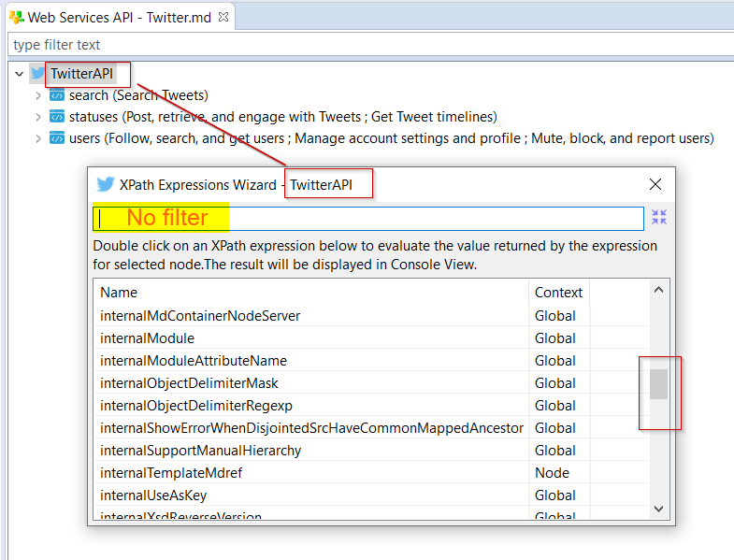
Task: Select the TwitterAPI tree item
Action: [x=82, y=74]
